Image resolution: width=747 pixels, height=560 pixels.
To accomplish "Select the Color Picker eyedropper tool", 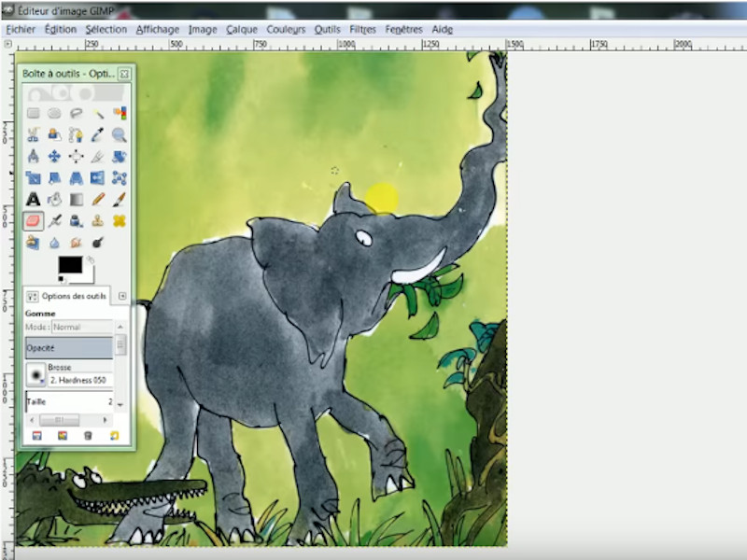I will [98, 135].
